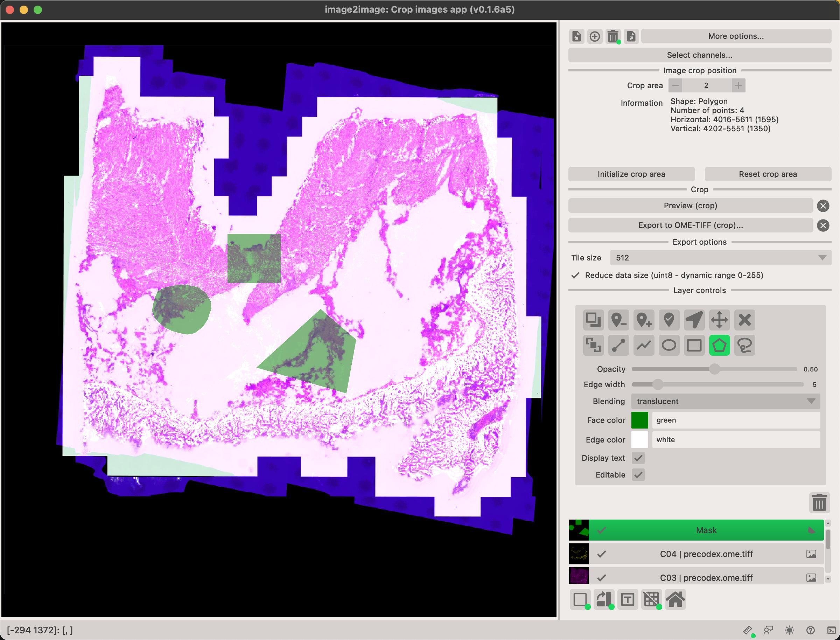Screen dimensions: 840x640
Task: Select the polygon shape tool
Action: 719,345
